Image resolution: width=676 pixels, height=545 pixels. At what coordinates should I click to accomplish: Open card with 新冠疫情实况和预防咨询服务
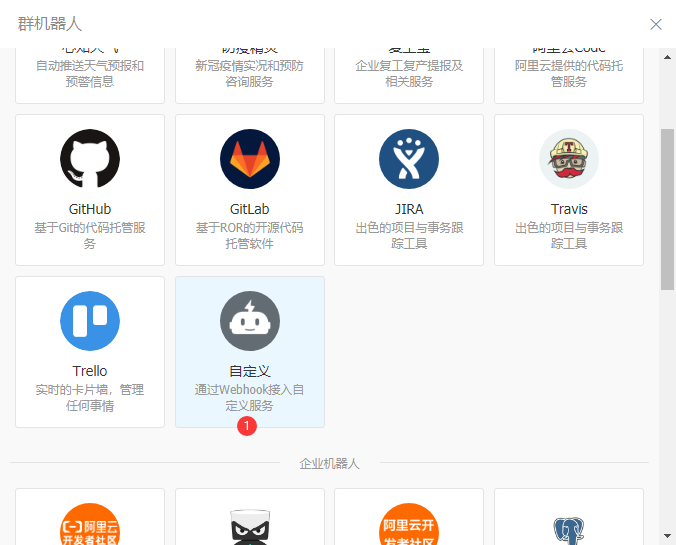(x=250, y=75)
